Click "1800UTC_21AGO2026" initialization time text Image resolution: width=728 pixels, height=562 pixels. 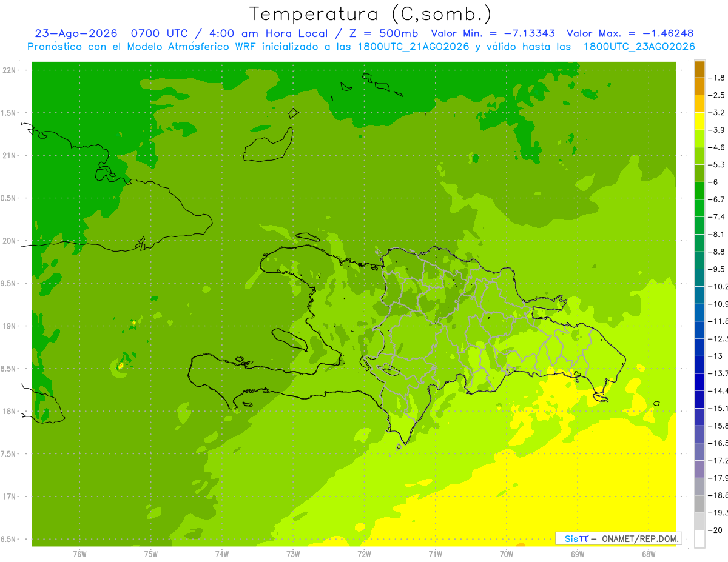413,47
